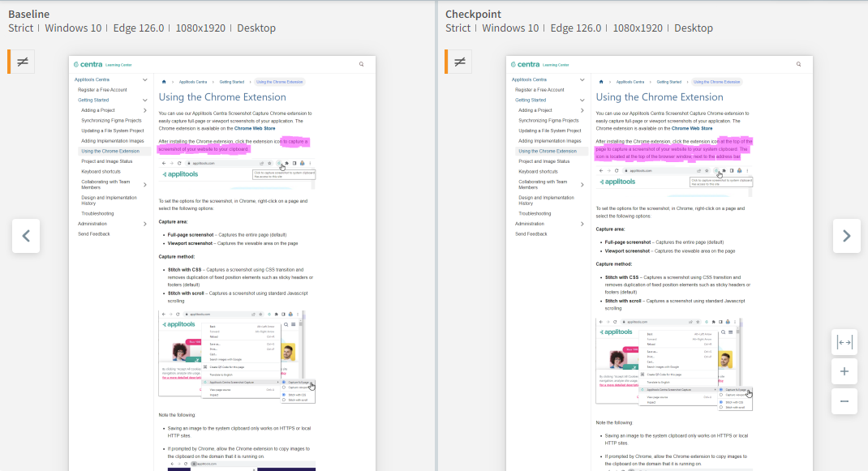The image size is (868, 471).
Task: Click Send Feedback in Checkpoint sidebar
Action: coord(531,233)
